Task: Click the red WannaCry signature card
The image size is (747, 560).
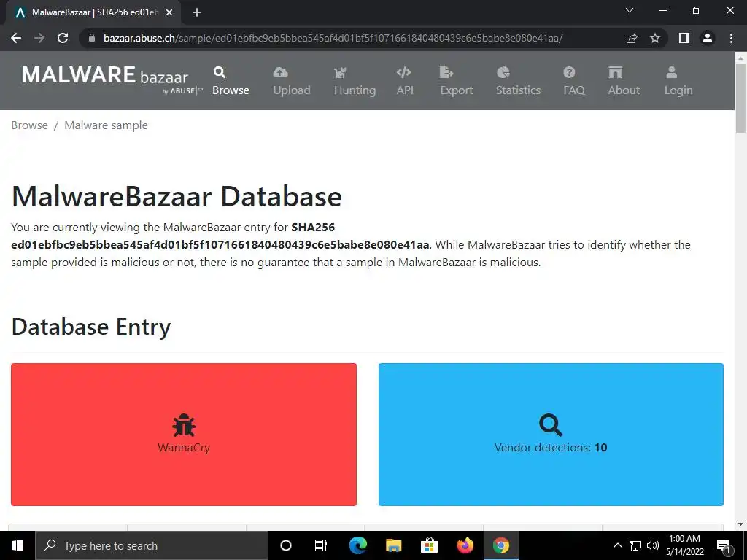Action: [x=184, y=435]
